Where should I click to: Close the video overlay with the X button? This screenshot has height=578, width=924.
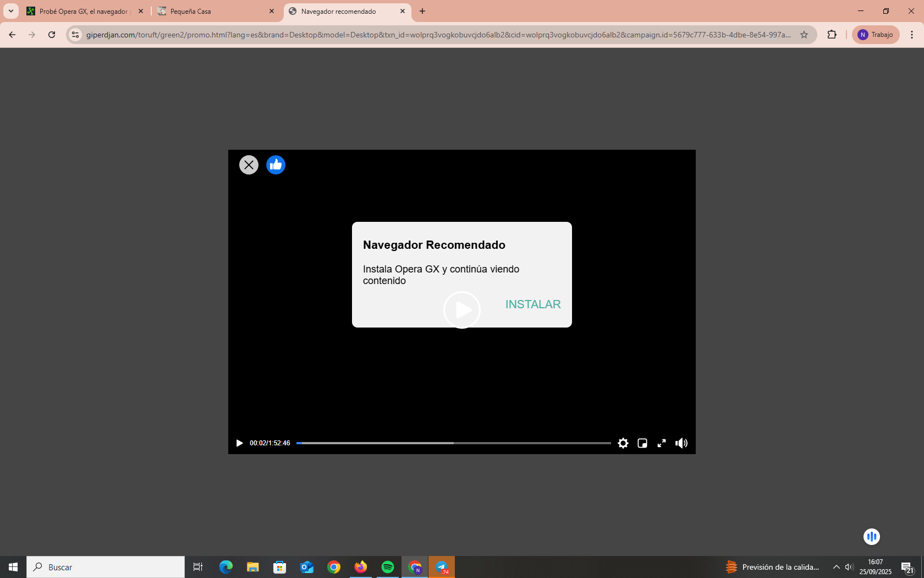[249, 165]
